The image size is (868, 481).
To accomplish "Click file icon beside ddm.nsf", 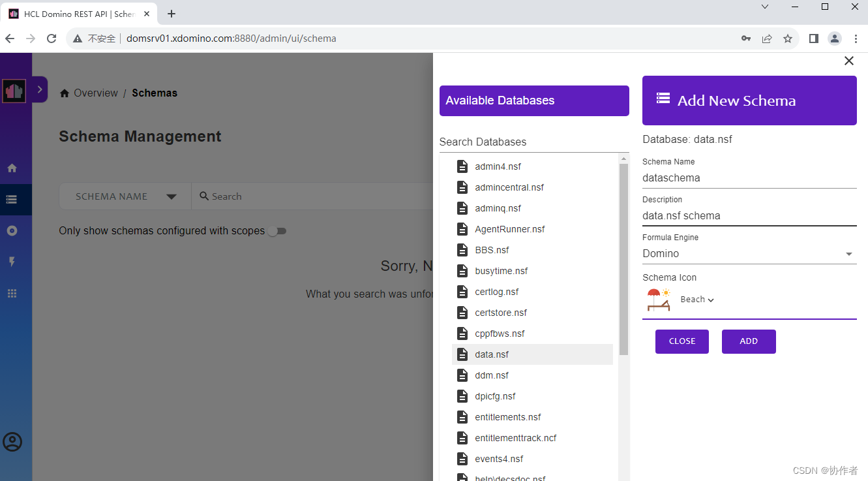I will [462, 375].
